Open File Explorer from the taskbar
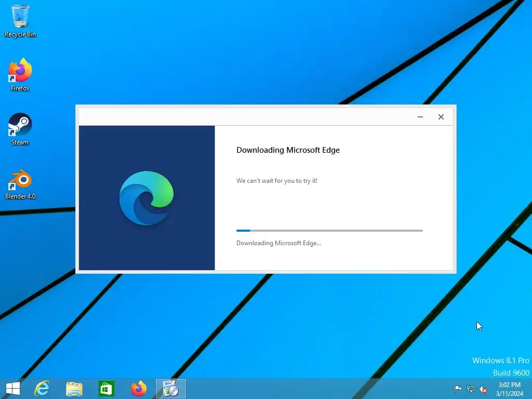The height and width of the screenshot is (399, 532). click(x=74, y=389)
